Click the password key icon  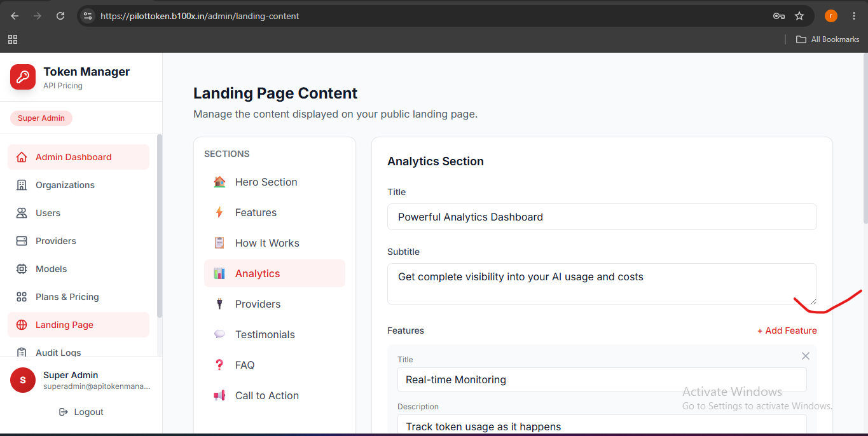pos(778,16)
